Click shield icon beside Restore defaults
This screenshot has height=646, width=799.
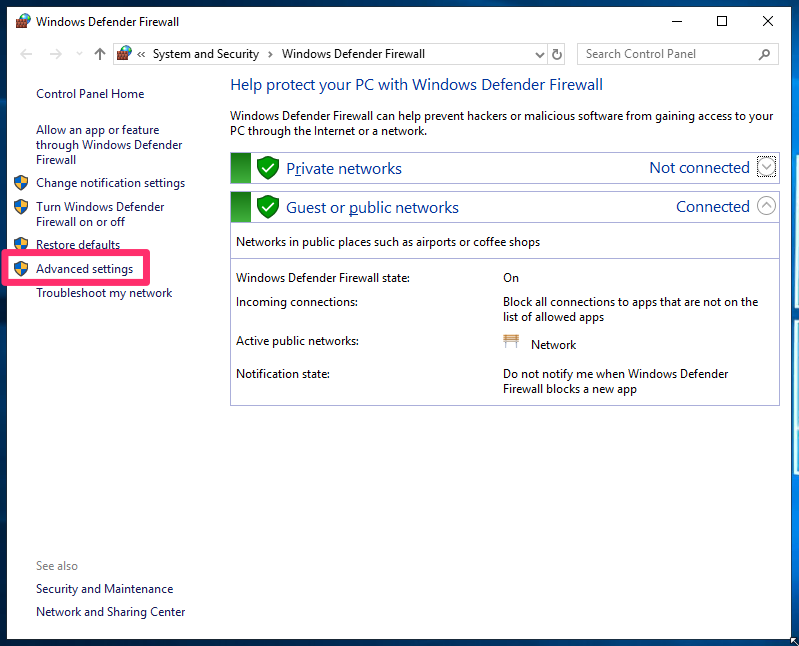[x=21, y=244]
